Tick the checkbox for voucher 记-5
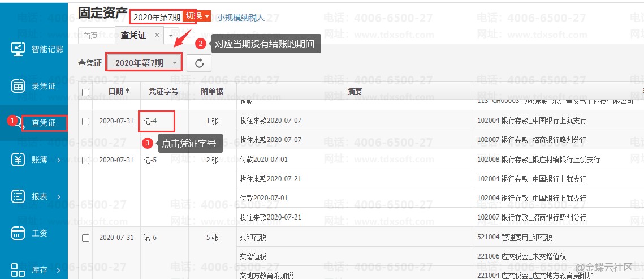Screen dimensions: 644x279 (85, 160)
